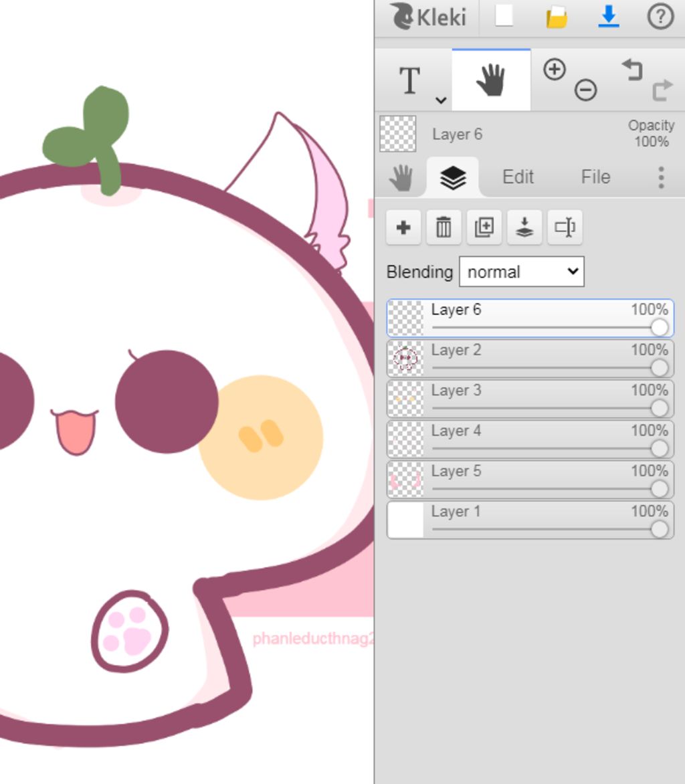Select Layer 6 in the layer list

pyautogui.click(x=530, y=318)
